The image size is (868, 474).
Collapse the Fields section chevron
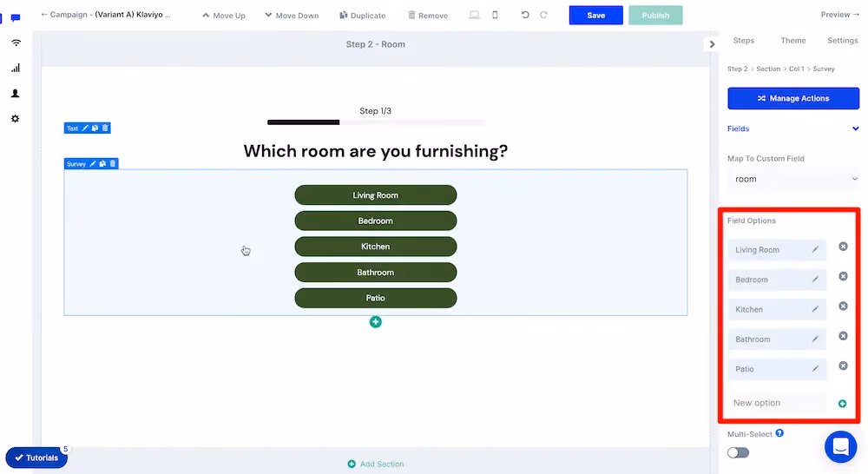[x=855, y=128]
